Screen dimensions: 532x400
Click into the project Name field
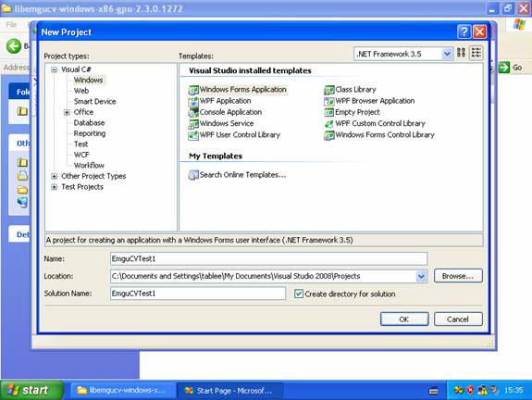268,258
